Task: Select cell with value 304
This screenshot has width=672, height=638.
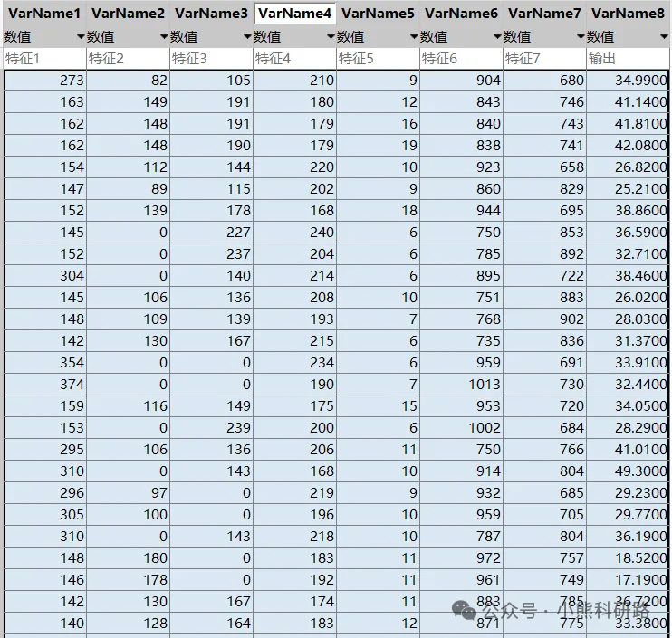Action: pyautogui.click(x=45, y=276)
